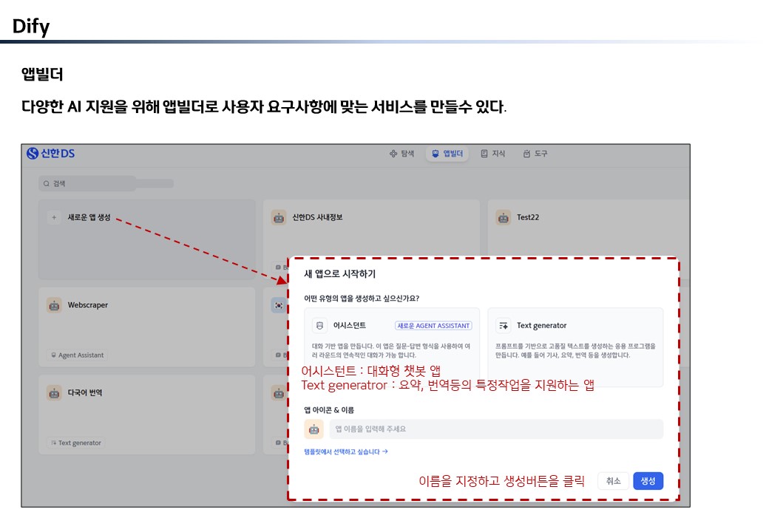Click the robot icon of Test22

click(x=504, y=217)
